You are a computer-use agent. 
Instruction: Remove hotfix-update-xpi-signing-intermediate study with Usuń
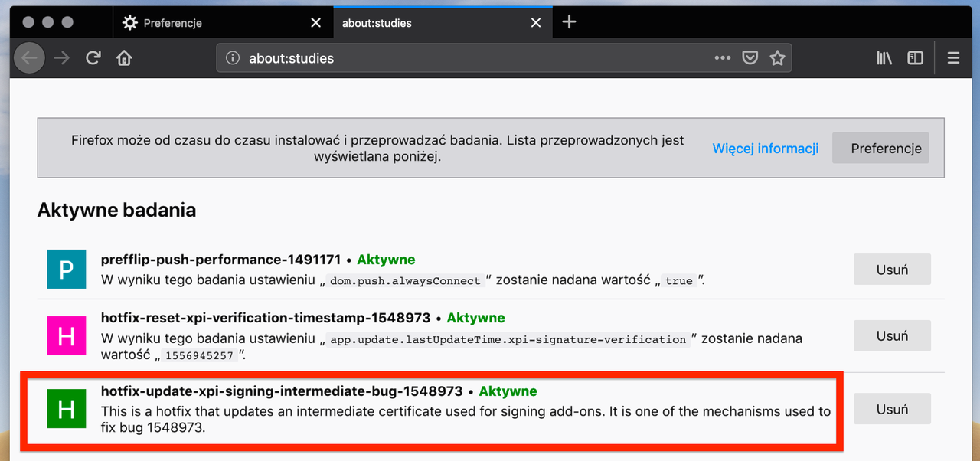tap(892, 409)
